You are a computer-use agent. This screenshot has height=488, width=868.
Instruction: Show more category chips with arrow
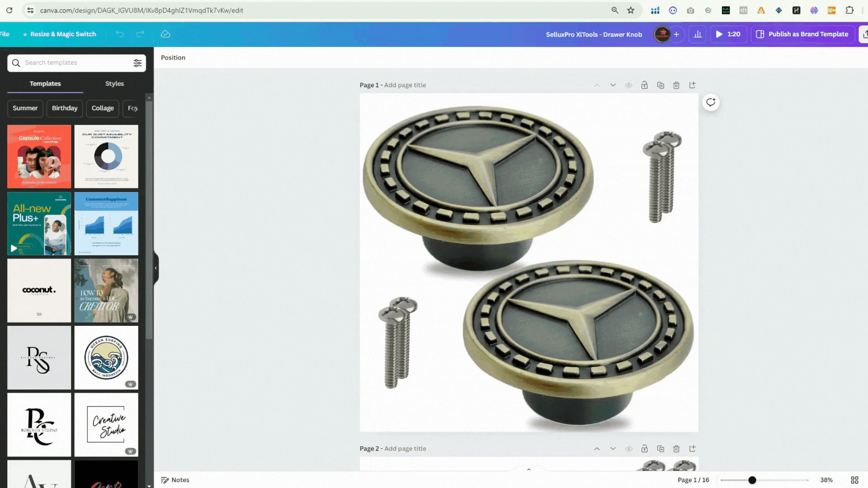point(136,108)
